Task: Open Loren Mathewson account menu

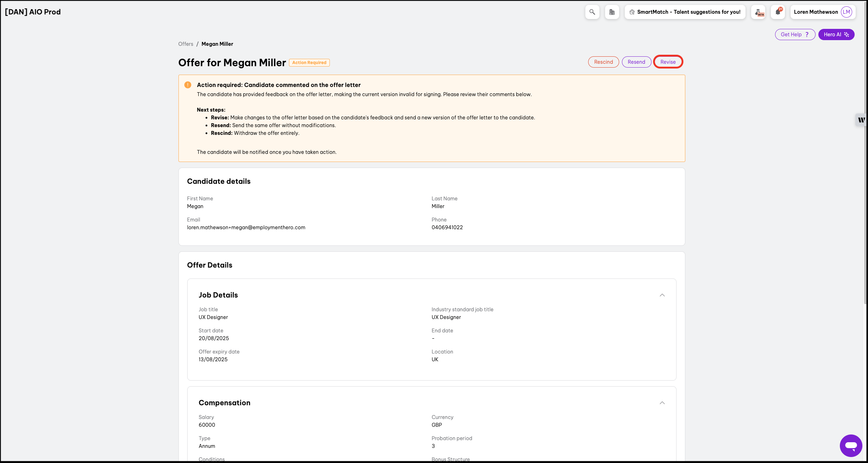Action: pos(816,12)
